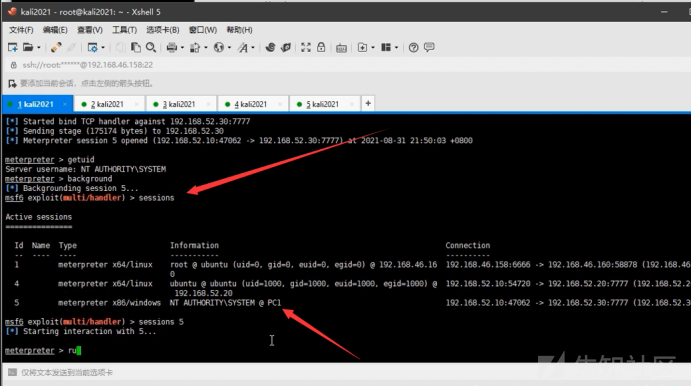Expand the New tab icon dropdown arrow
Screen dimensions: 692x386
373,48
